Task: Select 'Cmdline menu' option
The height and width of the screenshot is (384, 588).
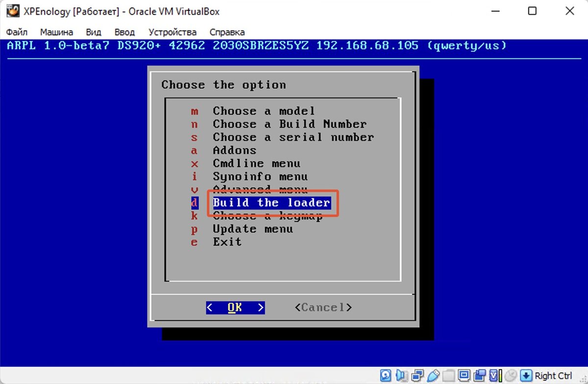Action: click(256, 163)
